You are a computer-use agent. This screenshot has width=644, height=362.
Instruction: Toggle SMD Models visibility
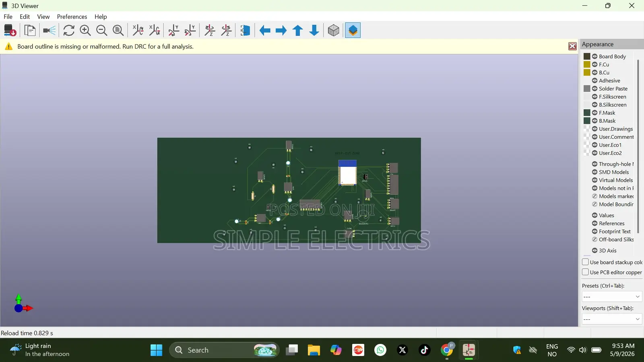(594, 172)
